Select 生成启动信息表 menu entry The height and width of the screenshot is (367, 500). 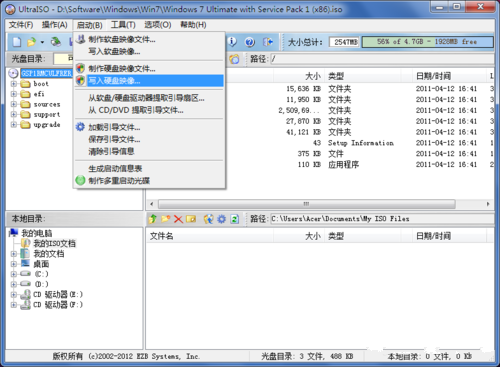pos(149,169)
